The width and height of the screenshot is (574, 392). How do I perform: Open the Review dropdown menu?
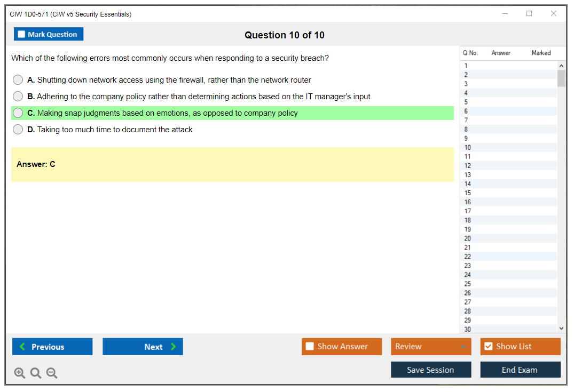(430, 347)
